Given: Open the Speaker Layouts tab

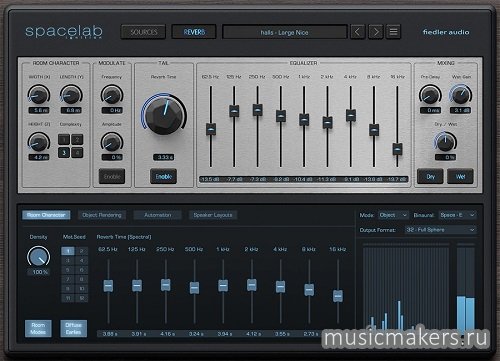Looking at the screenshot, I should (213, 215).
